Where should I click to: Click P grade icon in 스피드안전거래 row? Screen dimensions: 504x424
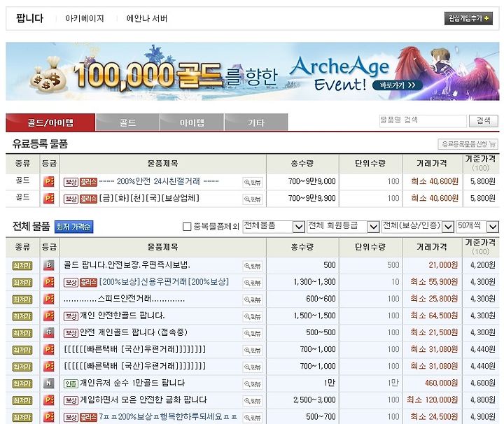point(49,299)
